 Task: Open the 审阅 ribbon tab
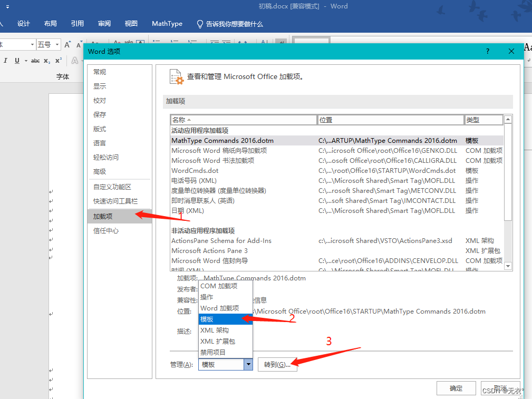point(104,24)
